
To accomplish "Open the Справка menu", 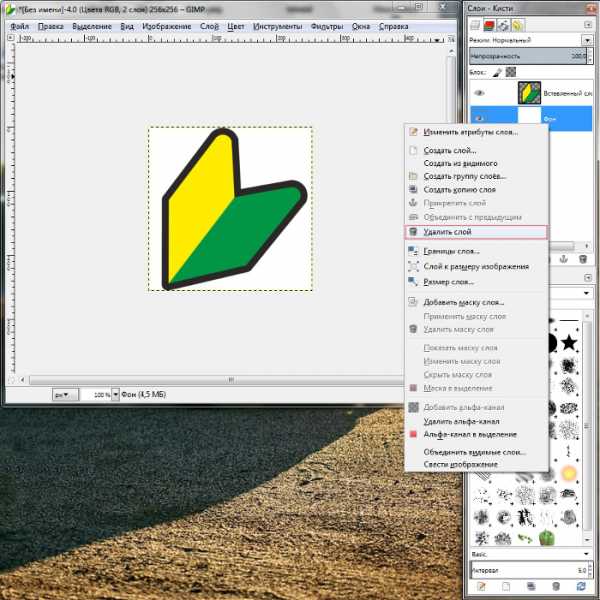I will point(393,26).
